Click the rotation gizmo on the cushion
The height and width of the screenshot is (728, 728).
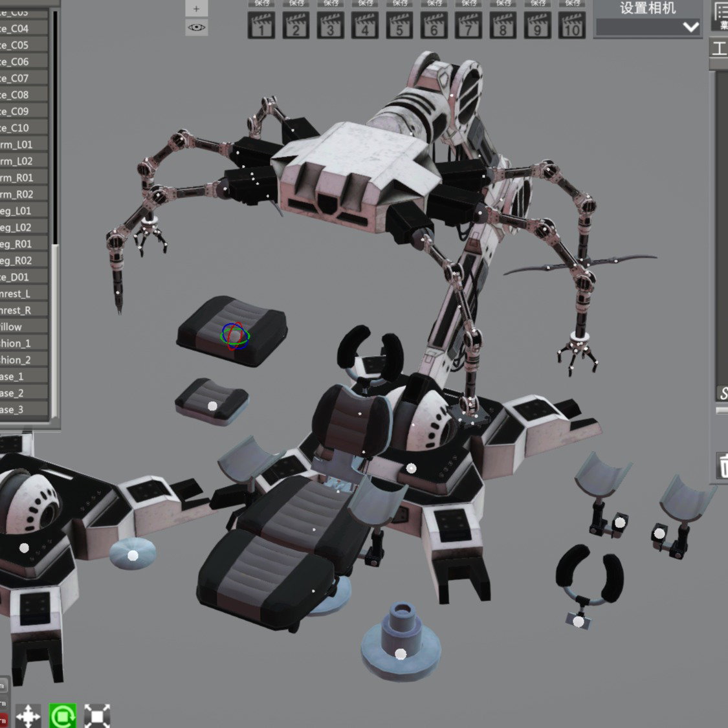235,336
